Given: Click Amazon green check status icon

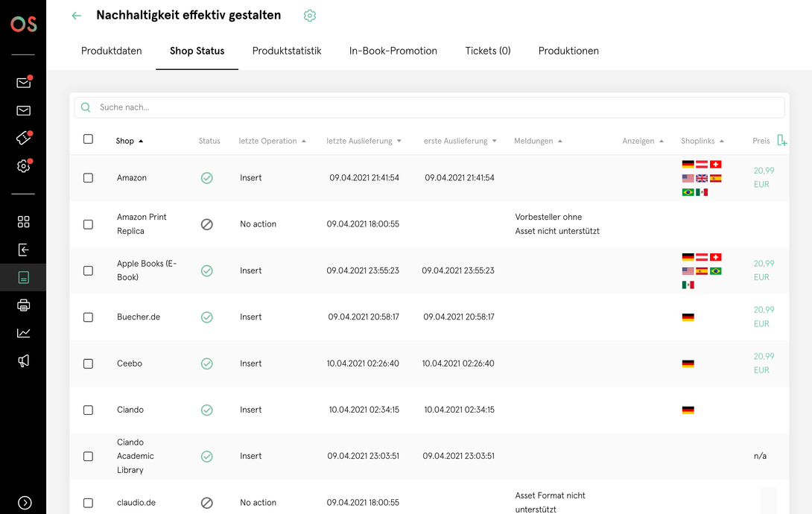Looking at the screenshot, I should [206, 178].
